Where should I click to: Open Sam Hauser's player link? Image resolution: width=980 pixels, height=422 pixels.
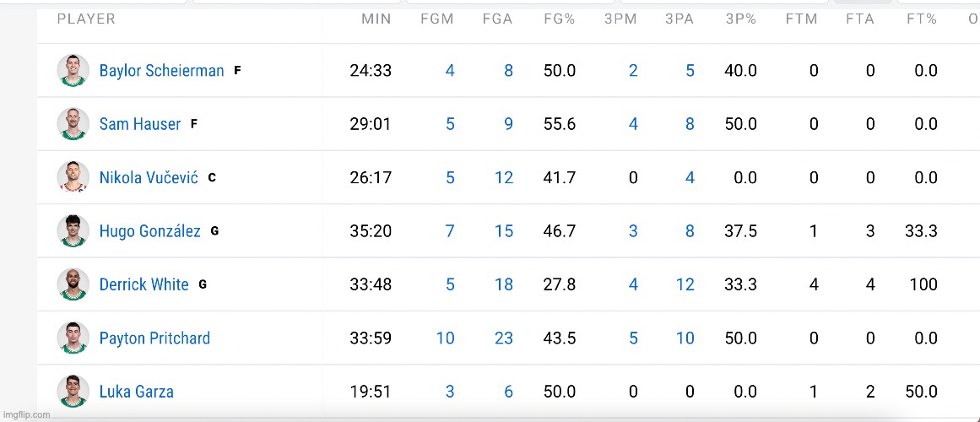(x=139, y=124)
